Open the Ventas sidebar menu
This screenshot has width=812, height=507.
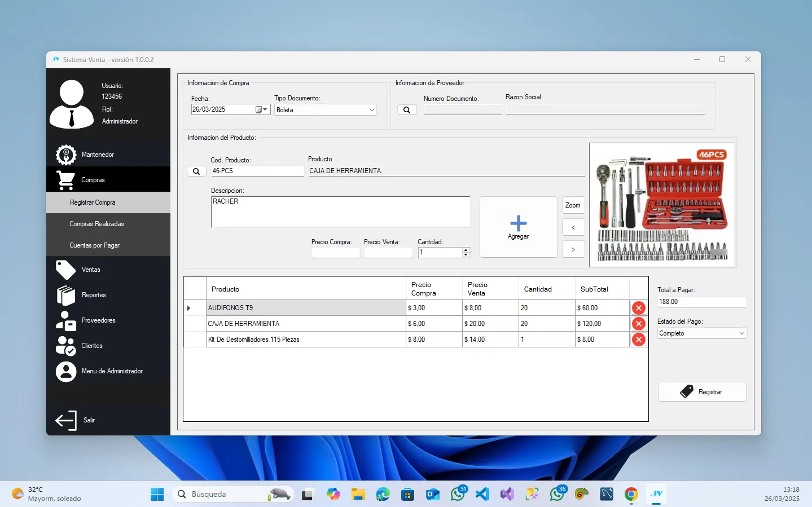tap(90, 270)
